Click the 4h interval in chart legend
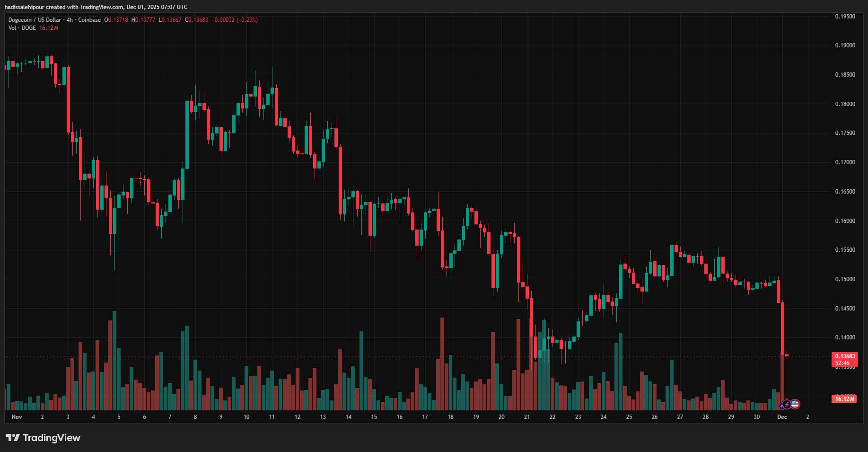 [x=70, y=20]
